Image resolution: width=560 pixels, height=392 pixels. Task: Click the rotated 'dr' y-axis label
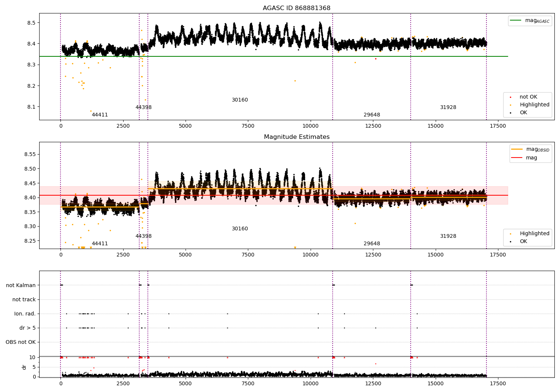point(24,367)
